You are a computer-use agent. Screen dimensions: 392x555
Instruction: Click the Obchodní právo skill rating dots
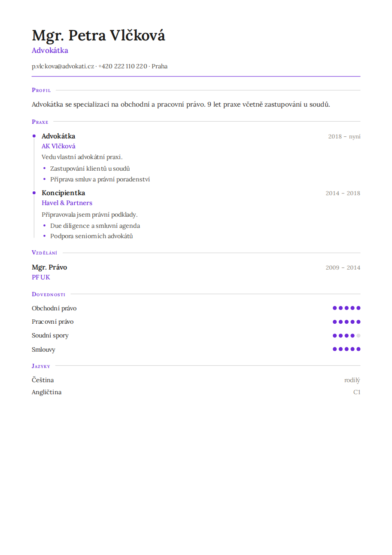click(x=346, y=308)
